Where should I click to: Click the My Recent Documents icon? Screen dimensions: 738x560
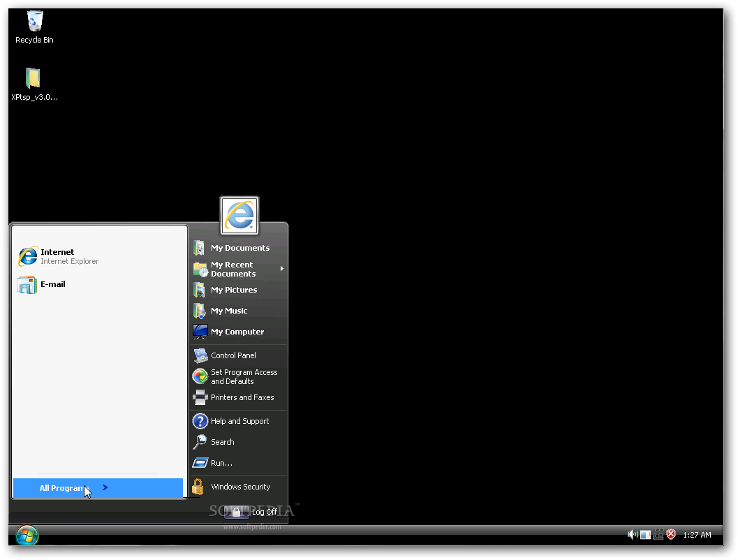tap(200, 269)
